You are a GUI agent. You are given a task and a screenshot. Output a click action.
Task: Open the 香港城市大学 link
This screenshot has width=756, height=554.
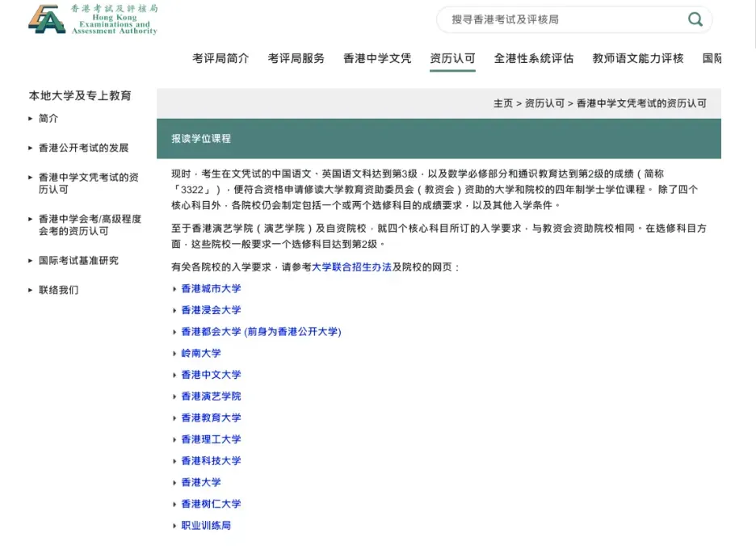(x=211, y=288)
